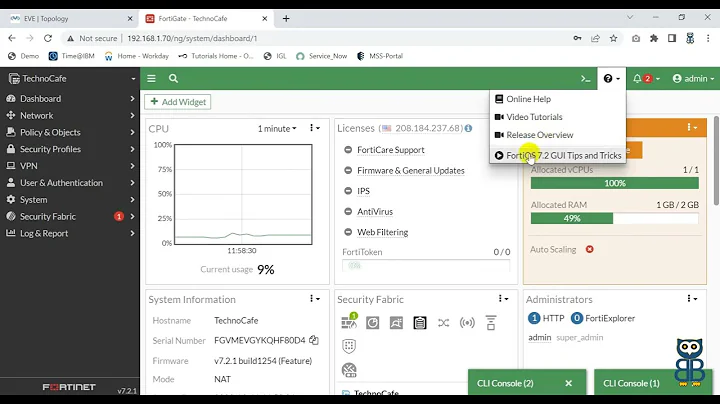Expand the Dashboard sidebar section
This screenshot has height=404, width=720.
(70, 99)
